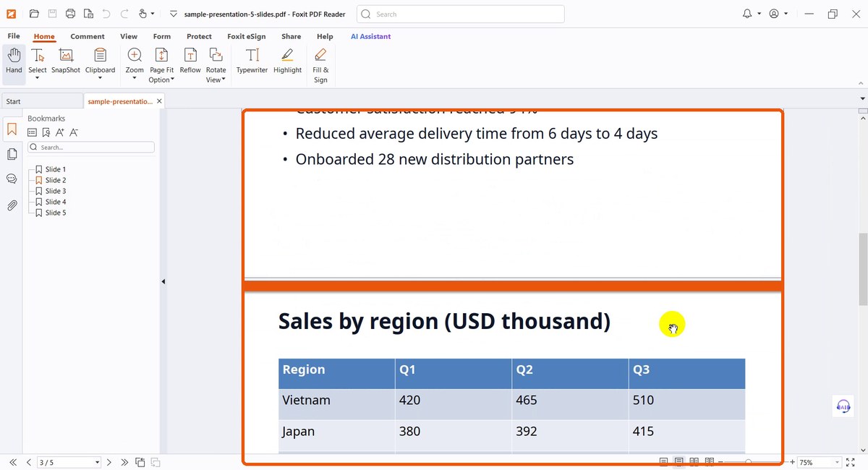Increase bookmark font size
Screen dimensions: 868x470
60,132
